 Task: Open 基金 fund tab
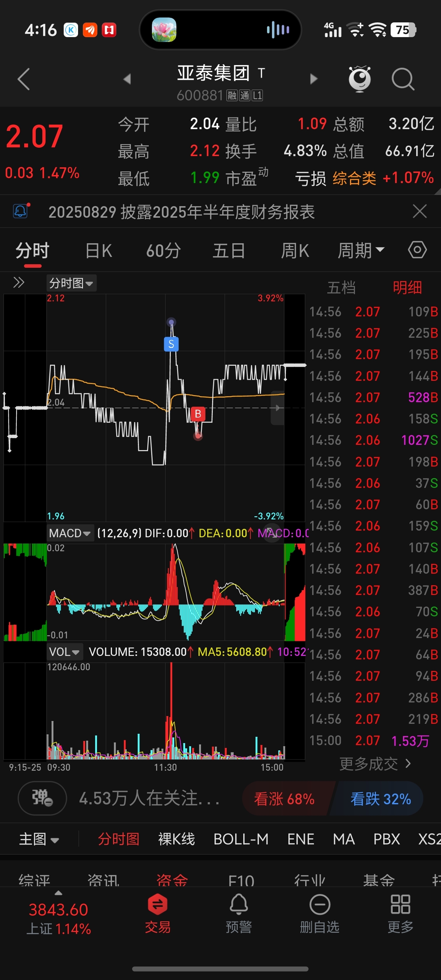[x=379, y=880]
